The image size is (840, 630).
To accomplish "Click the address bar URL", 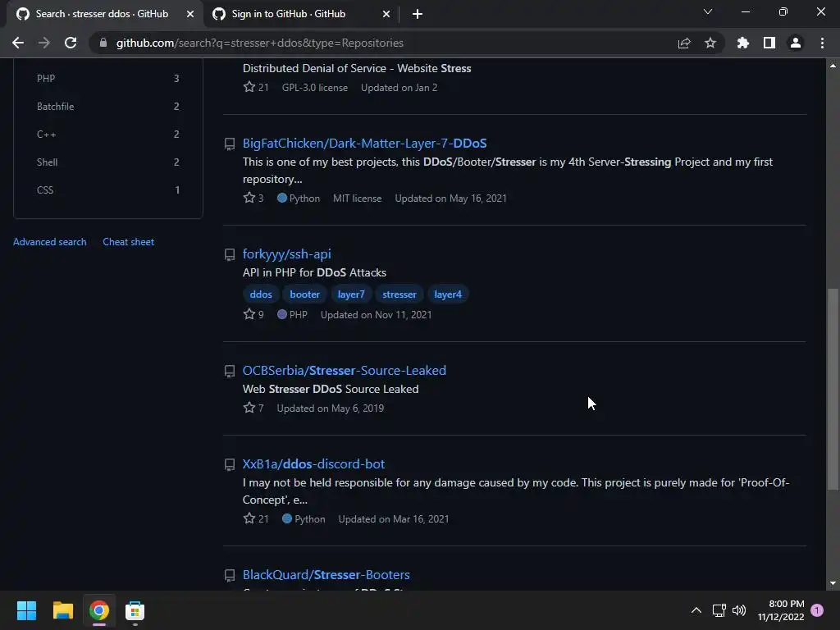I will click(259, 43).
